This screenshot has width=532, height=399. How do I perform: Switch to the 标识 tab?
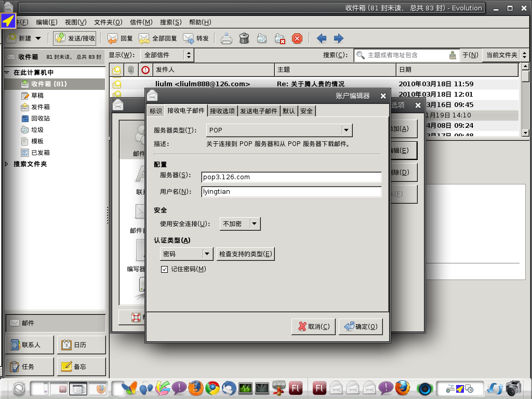point(156,111)
